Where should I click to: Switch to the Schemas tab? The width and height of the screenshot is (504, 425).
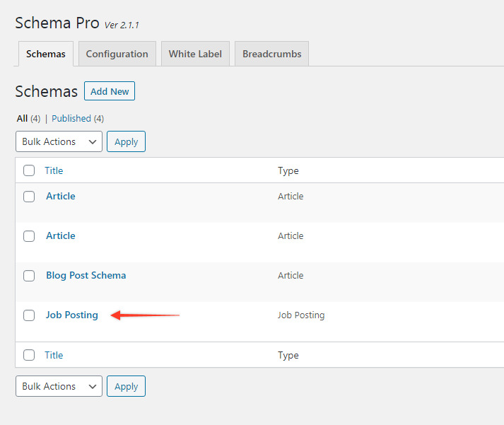click(x=46, y=54)
